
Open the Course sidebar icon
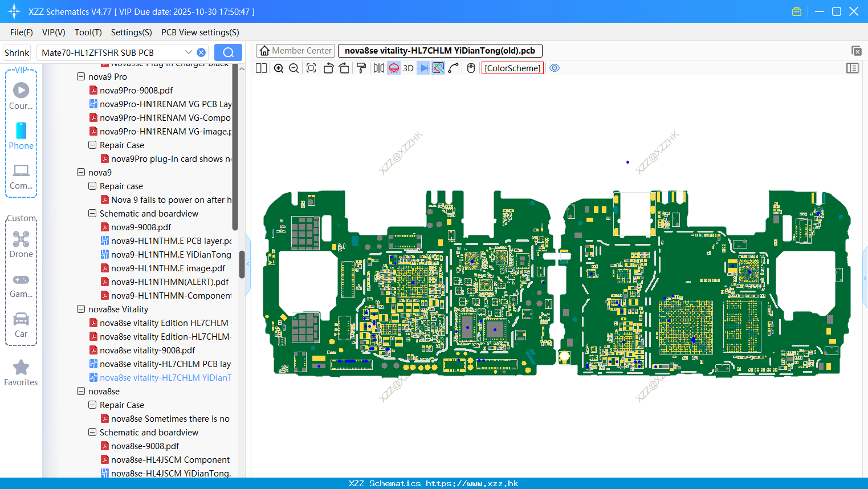pyautogui.click(x=21, y=96)
